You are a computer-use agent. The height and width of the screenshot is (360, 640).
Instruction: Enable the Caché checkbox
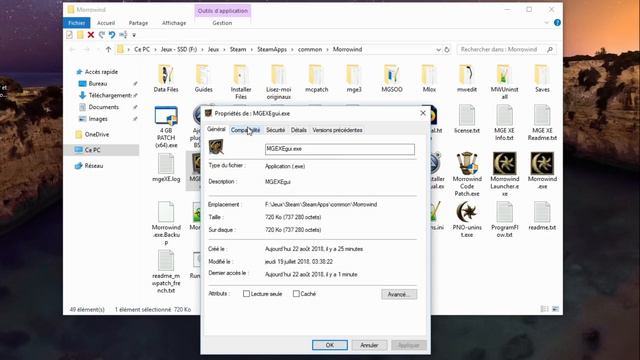click(x=296, y=293)
